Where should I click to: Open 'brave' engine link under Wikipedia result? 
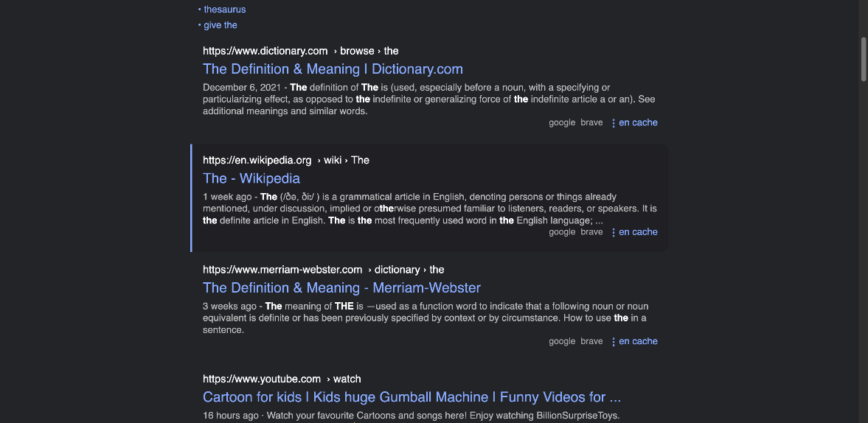point(591,232)
